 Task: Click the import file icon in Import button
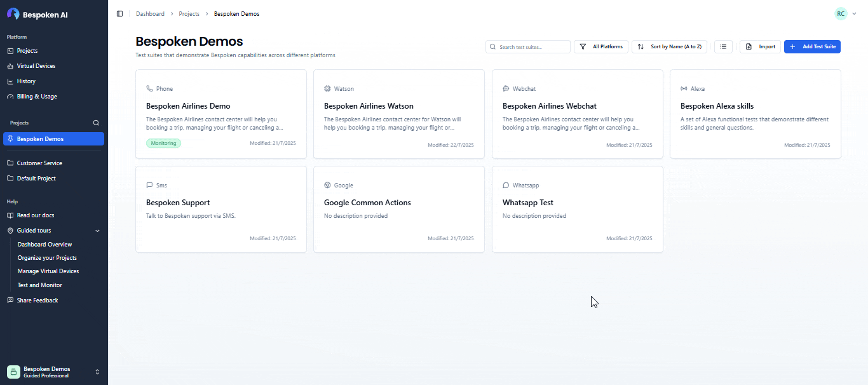click(x=749, y=46)
